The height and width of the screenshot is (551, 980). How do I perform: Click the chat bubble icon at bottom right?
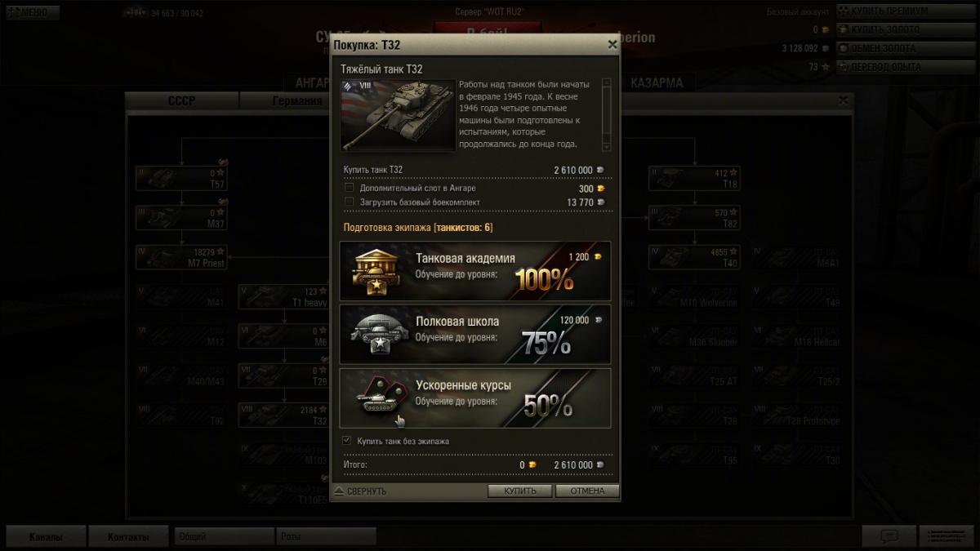tap(889, 536)
